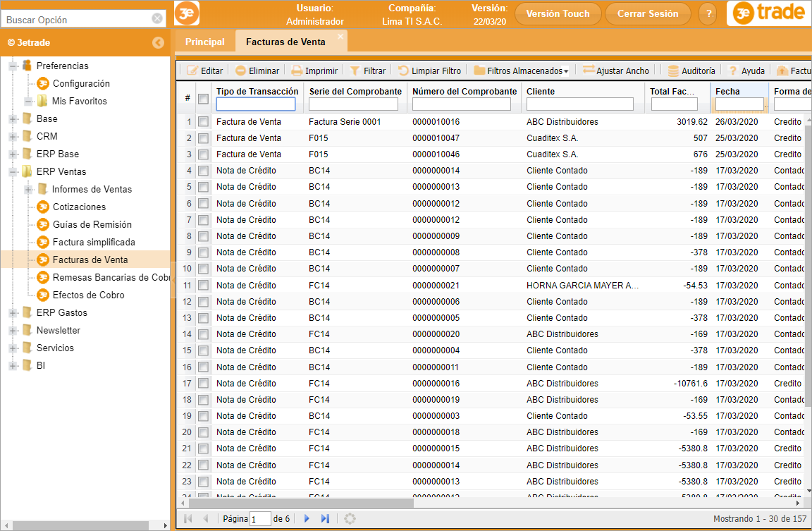Expand the Base tree node
Viewport: 812px width, 531px height.
coord(13,118)
